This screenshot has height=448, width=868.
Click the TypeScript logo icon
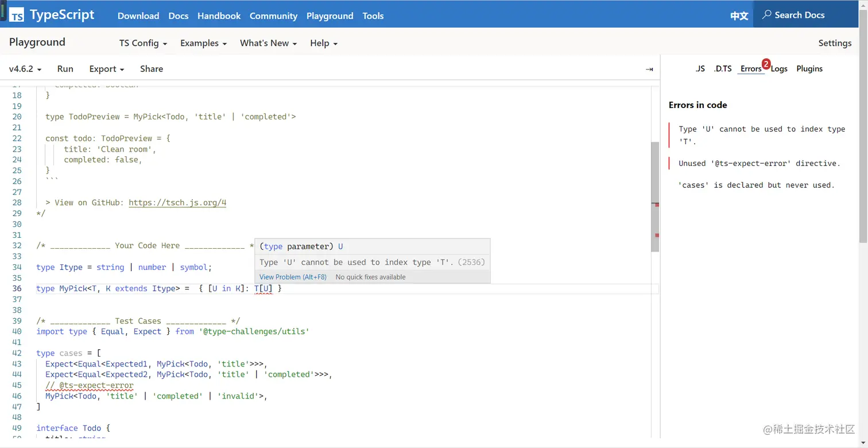point(17,15)
